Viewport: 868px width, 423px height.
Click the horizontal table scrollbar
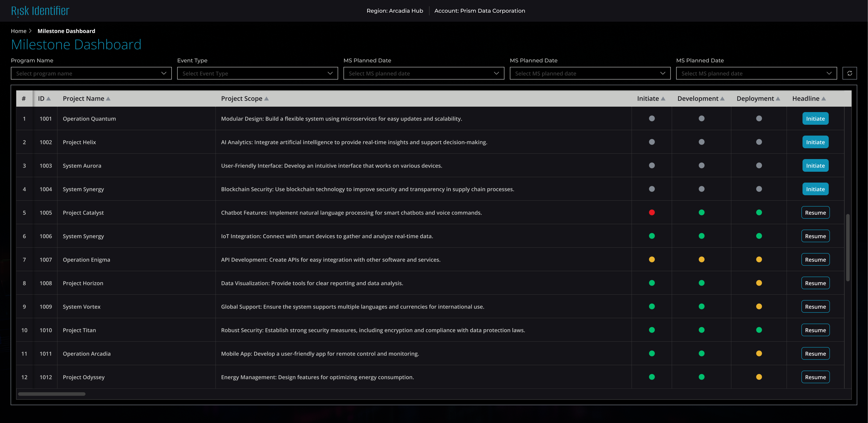(52, 394)
